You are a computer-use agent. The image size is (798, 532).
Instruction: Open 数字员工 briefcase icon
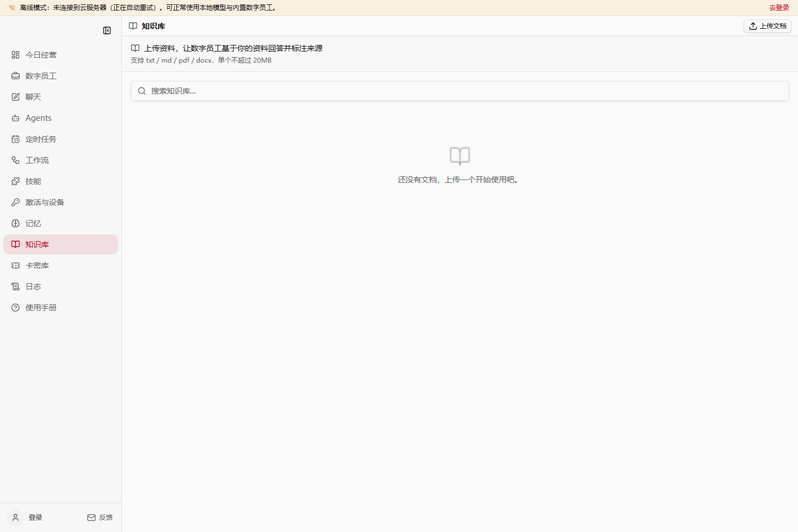pyautogui.click(x=16, y=76)
